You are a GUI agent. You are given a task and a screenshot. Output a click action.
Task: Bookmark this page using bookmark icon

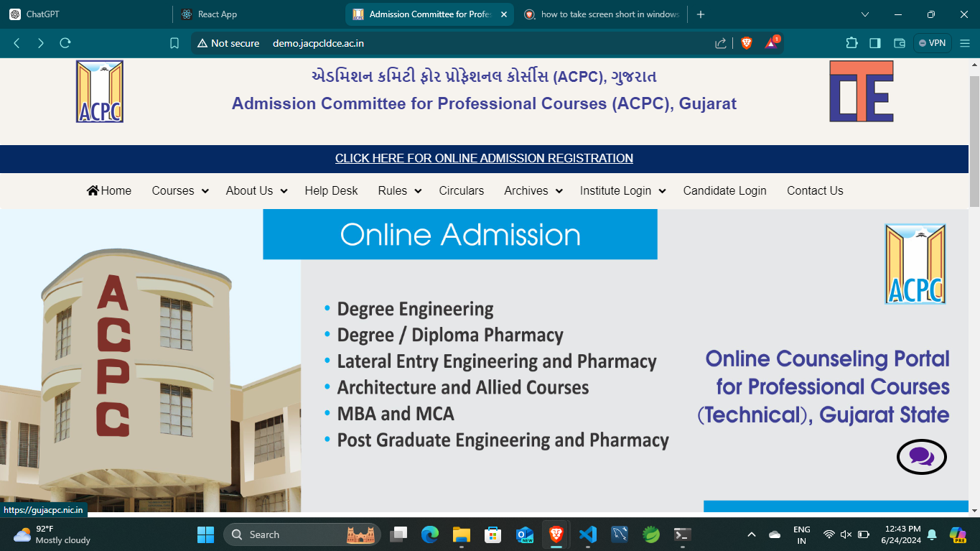point(174,43)
